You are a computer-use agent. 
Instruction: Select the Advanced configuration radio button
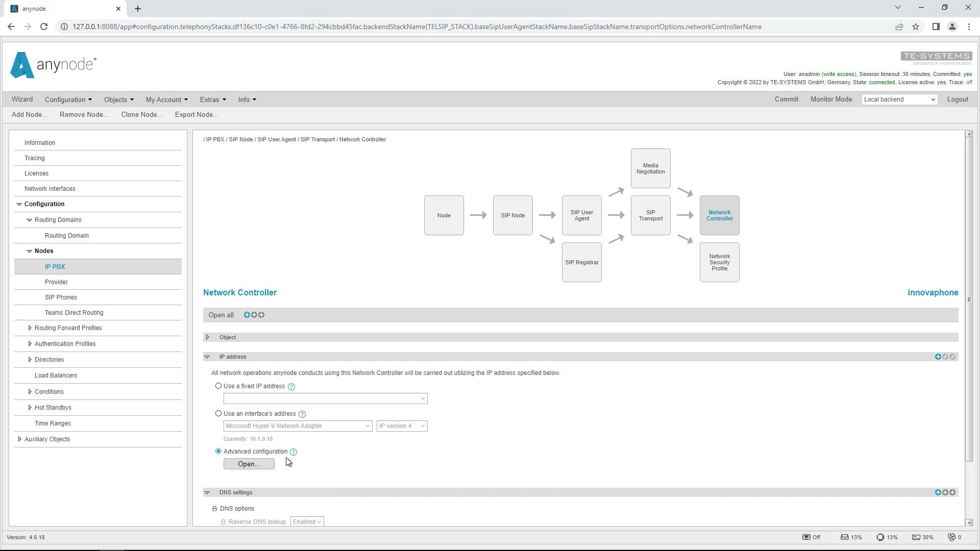point(218,452)
